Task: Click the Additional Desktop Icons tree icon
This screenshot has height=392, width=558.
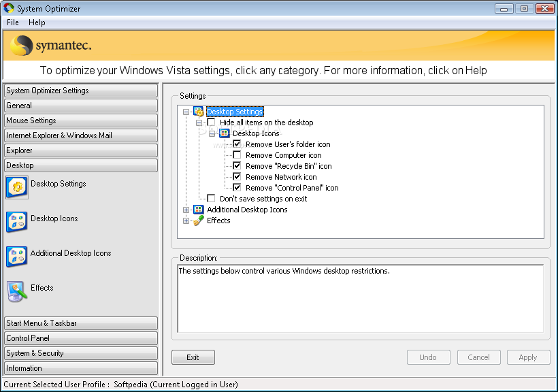Action: (199, 210)
